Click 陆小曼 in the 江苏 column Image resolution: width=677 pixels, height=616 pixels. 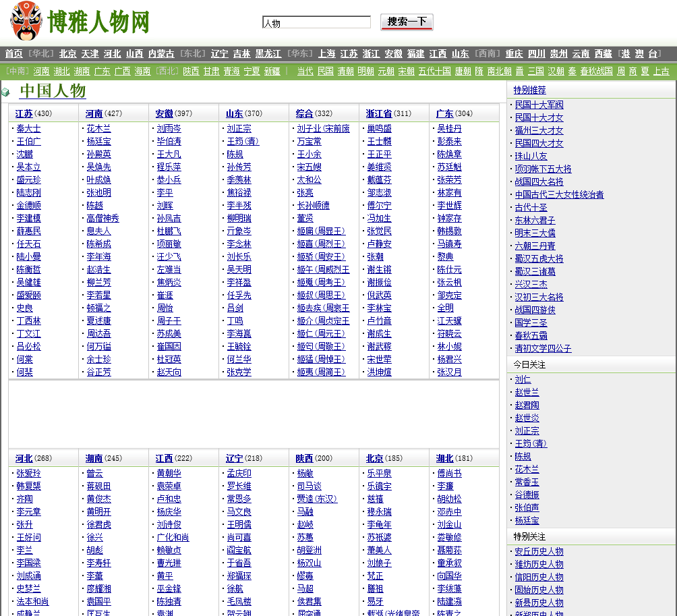(x=28, y=256)
